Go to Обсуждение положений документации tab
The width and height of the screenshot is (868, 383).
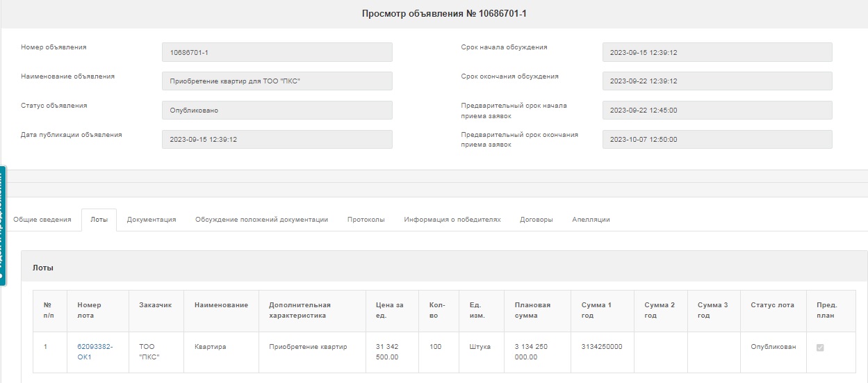pyautogui.click(x=261, y=220)
